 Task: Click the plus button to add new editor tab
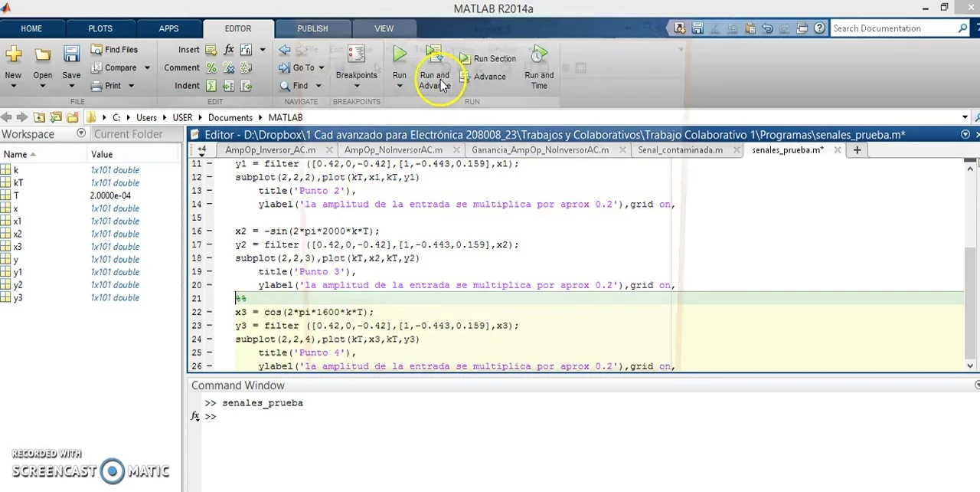pos(857,150)
